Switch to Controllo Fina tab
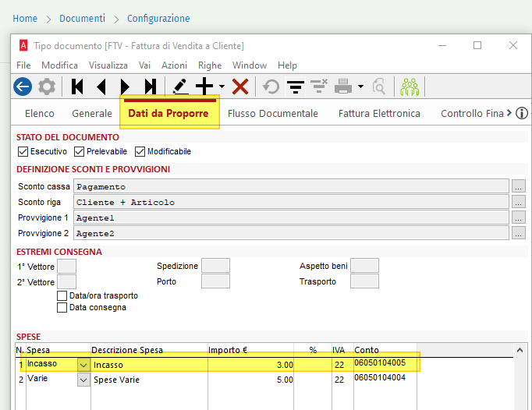Image resolution: width=532 pixels, height=410 pixels. click(472, 113)
